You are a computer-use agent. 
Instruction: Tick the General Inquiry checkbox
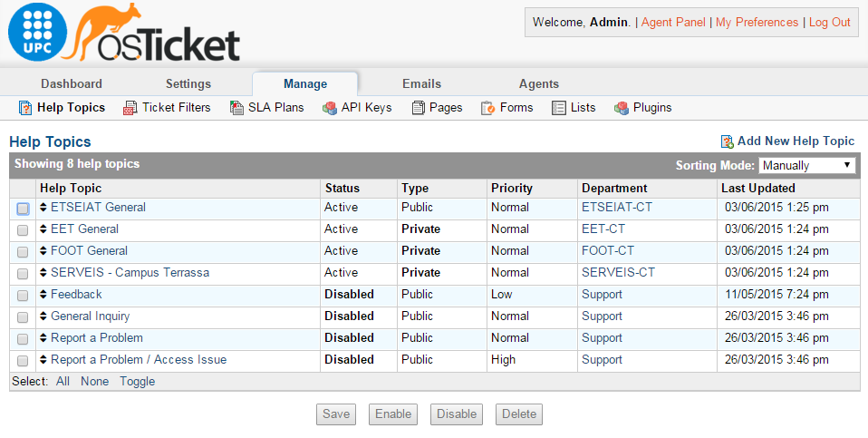(x=23, y=317)
